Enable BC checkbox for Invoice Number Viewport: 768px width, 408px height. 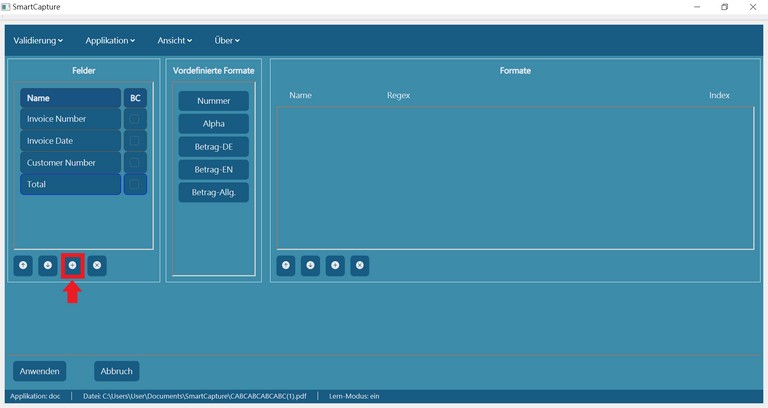(135, 119)
